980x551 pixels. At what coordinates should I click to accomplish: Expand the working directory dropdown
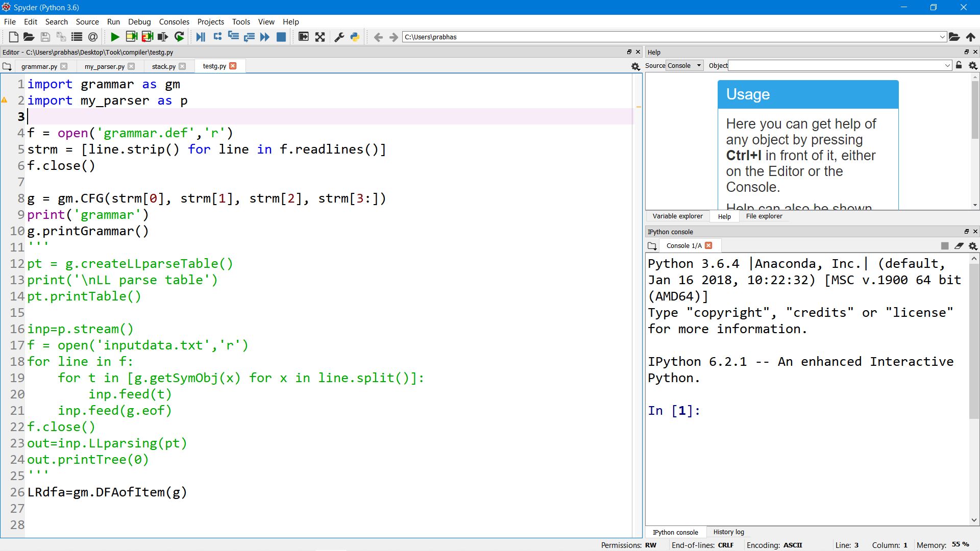click(x=942, y=37)
